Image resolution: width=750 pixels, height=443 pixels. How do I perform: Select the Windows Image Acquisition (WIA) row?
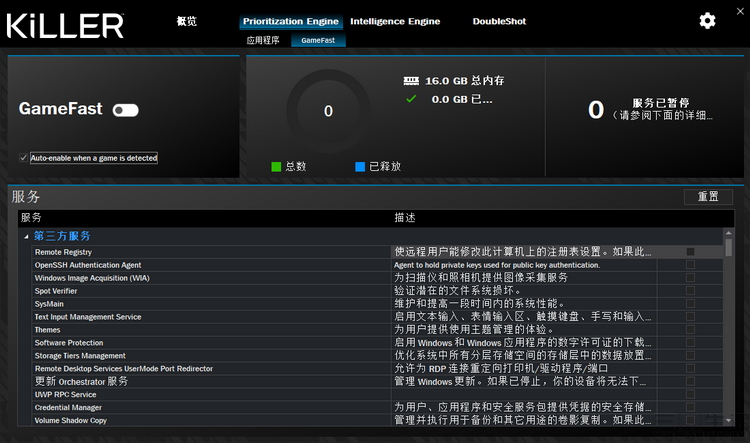[x=377, y=277]
